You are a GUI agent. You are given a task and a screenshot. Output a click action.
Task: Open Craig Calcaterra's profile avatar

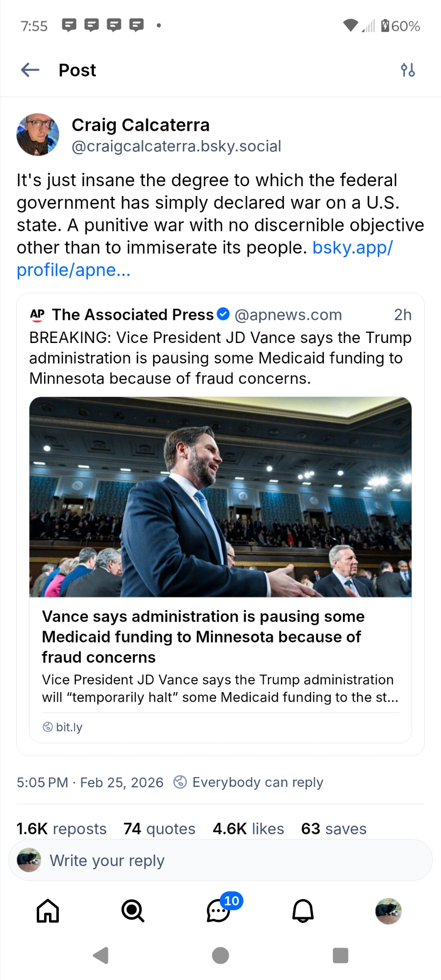[38, 135]
